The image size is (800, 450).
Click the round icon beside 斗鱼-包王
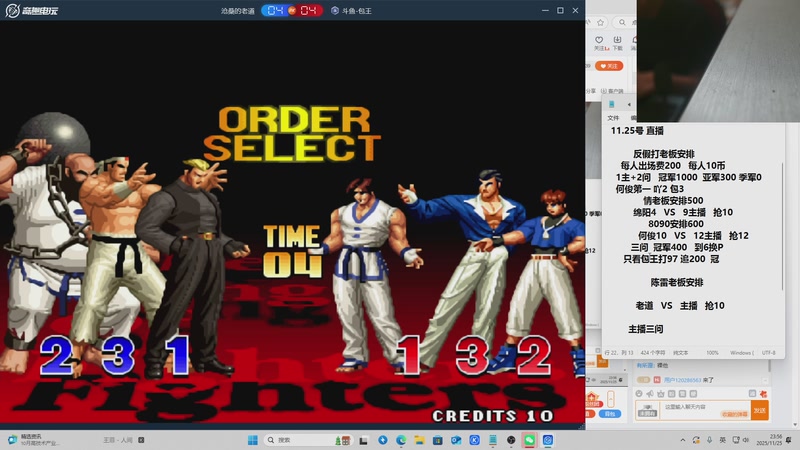[x=335, y=10]
